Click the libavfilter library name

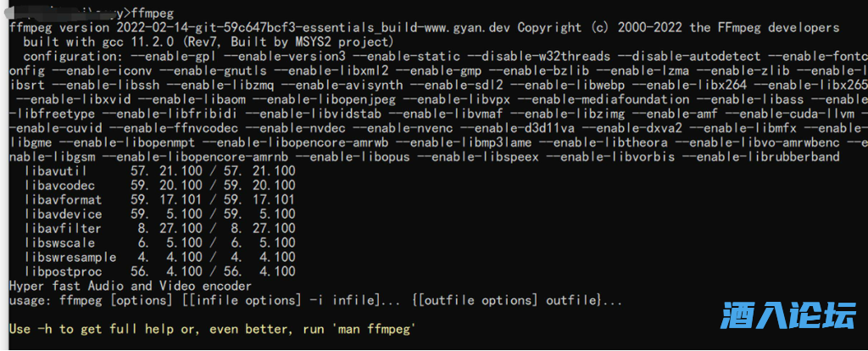pyautogui.click(x=63, y=229)
